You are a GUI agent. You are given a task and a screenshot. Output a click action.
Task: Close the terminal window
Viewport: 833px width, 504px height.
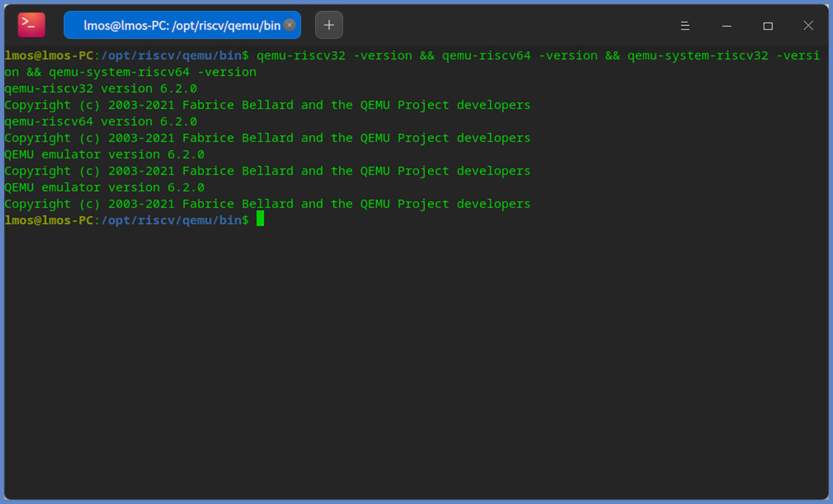(x=808, y=26)
